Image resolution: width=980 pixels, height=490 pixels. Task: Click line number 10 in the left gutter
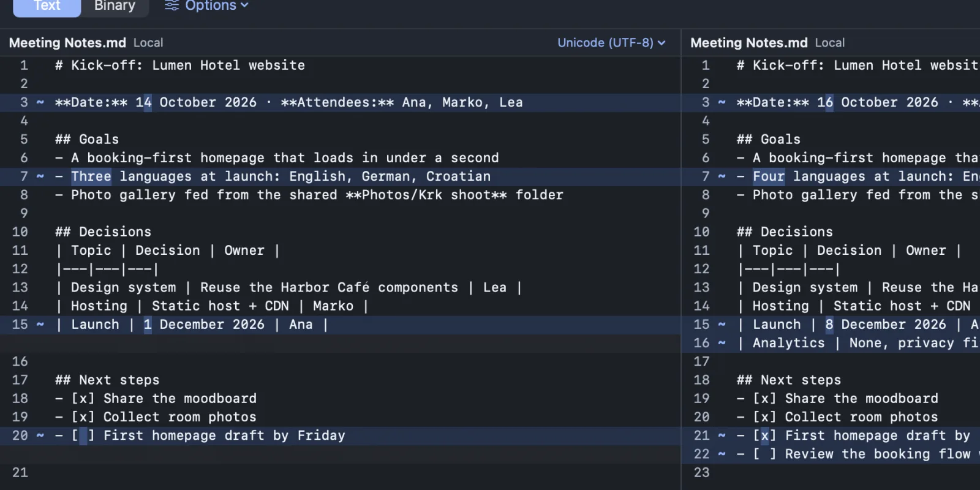20,232
